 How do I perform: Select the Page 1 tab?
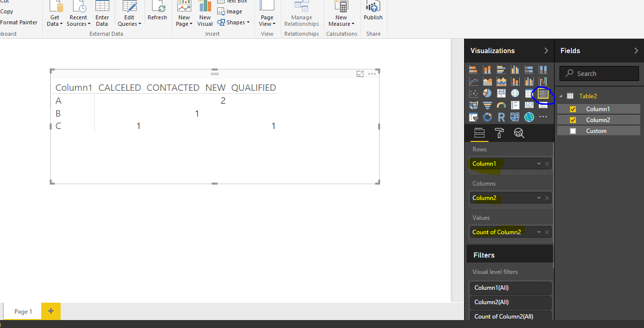coord(23,312)
